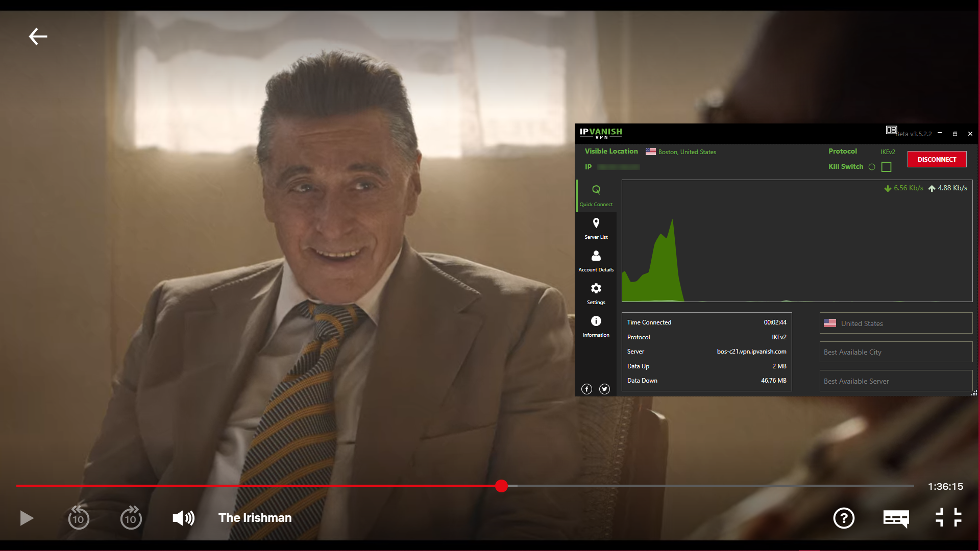Open IPVanish Facebook page icon
This screenshot has height=551, width=980.
587,389
